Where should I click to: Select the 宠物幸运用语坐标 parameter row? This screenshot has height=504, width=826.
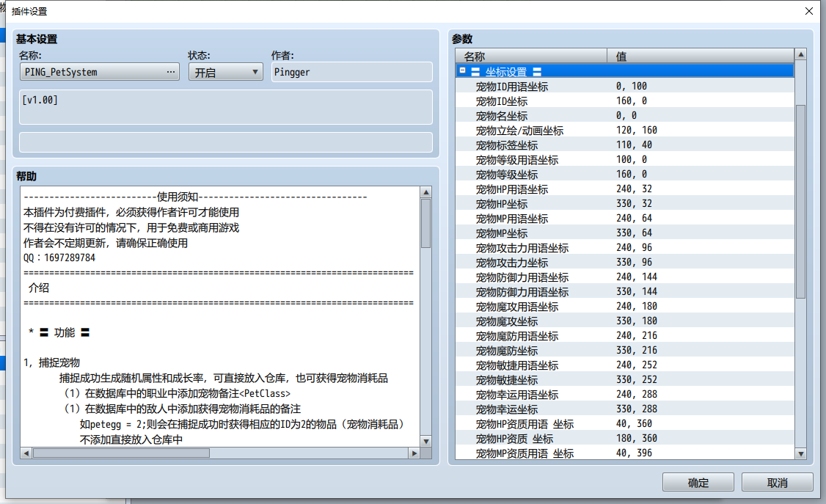coord(625,395)
